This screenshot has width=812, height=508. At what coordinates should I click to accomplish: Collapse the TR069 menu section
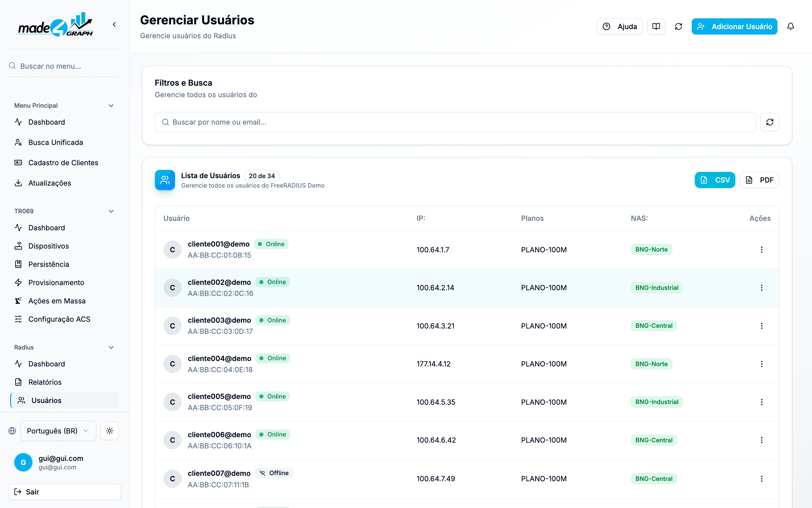click(x=111, y=211)
